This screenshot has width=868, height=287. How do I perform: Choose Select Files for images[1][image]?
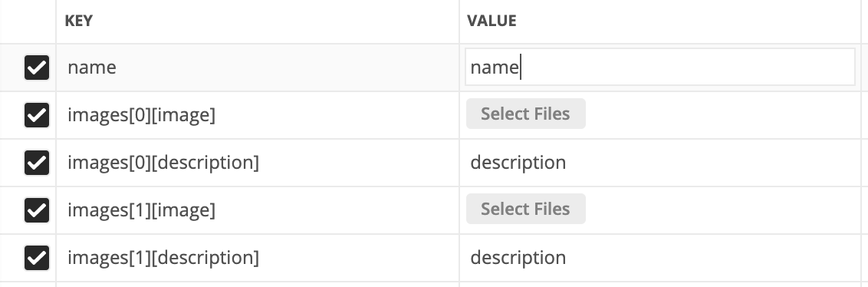525,209
